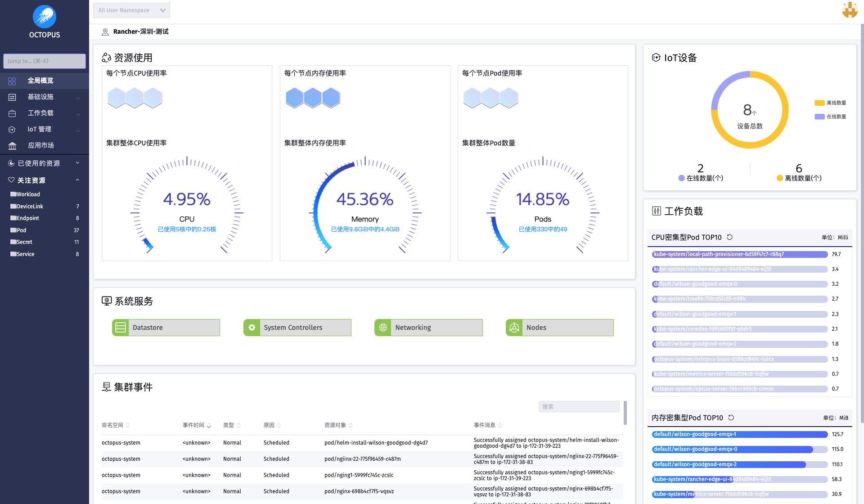
Task: Open the All User Namespace dropdown
Action: click(x=131, y=10)
